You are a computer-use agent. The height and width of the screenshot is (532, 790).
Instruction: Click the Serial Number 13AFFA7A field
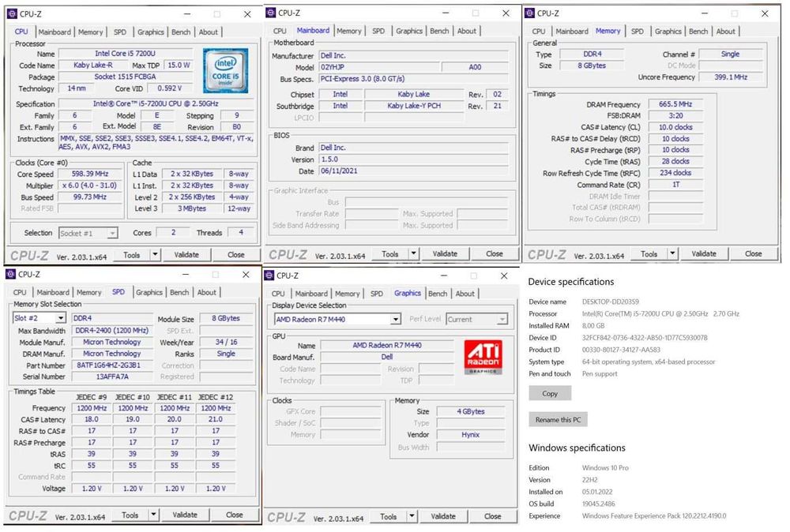pos(112,377)
